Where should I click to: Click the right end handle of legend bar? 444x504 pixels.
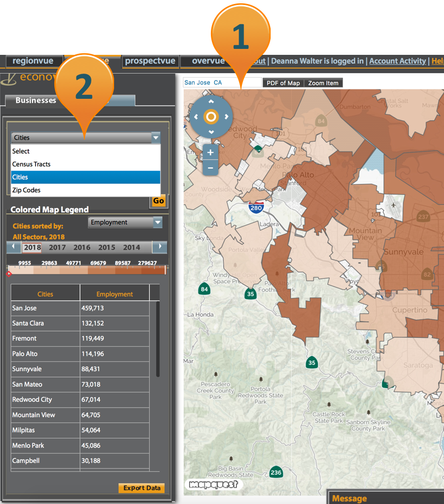[165, 270]
